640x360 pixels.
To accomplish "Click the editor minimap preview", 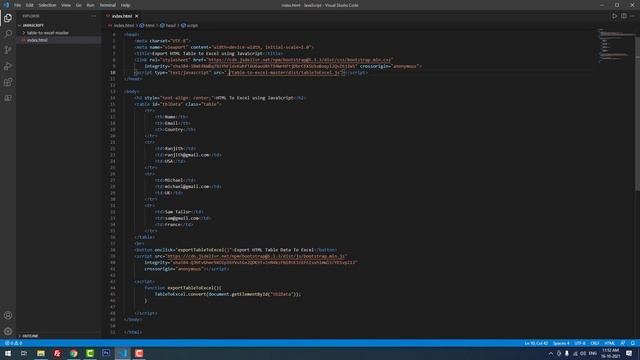I will [x=615, y=46].
